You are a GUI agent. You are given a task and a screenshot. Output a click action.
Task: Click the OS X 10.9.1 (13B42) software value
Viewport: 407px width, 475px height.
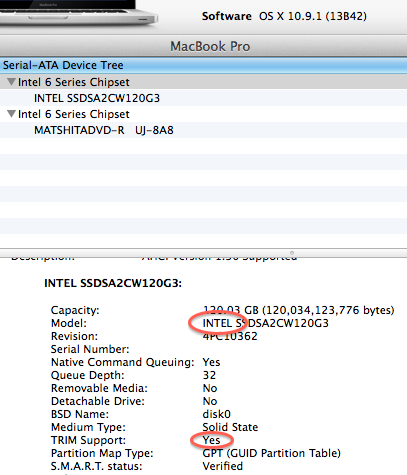313,16
